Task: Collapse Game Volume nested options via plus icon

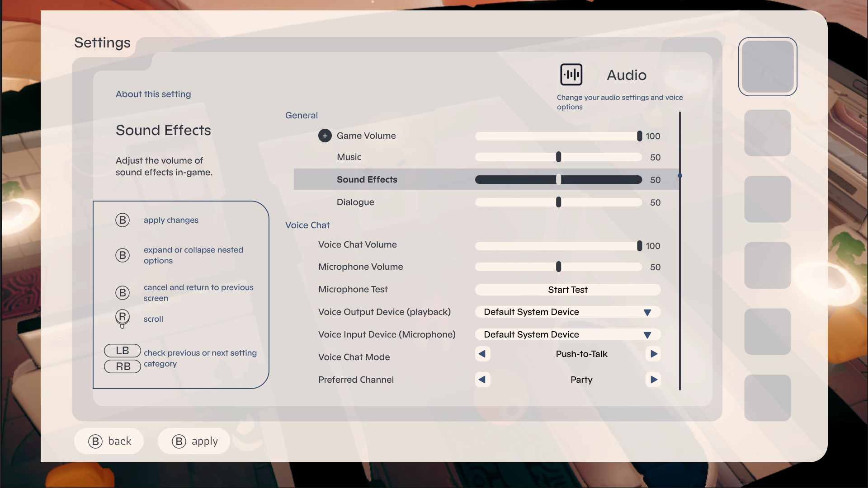Action: (x=325, y=136)
